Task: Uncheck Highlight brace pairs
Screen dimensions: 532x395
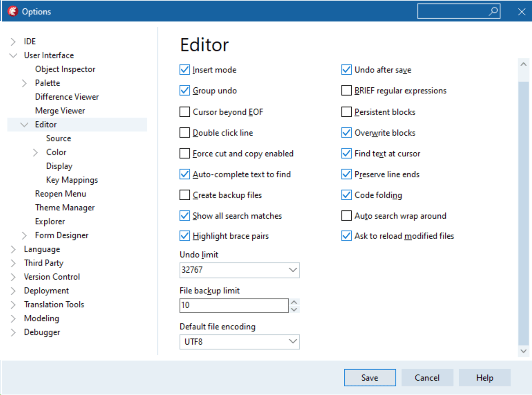Action: [x=184, y=236]
